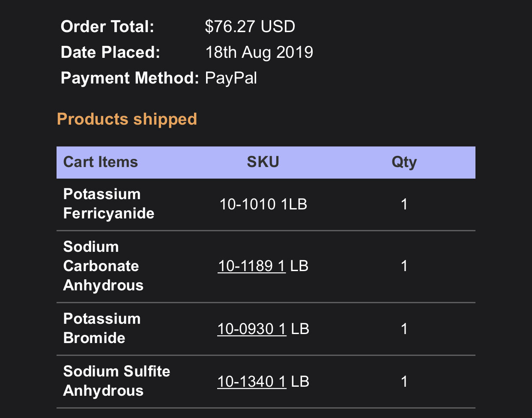Click the Qty column header

tap(404, 162)
